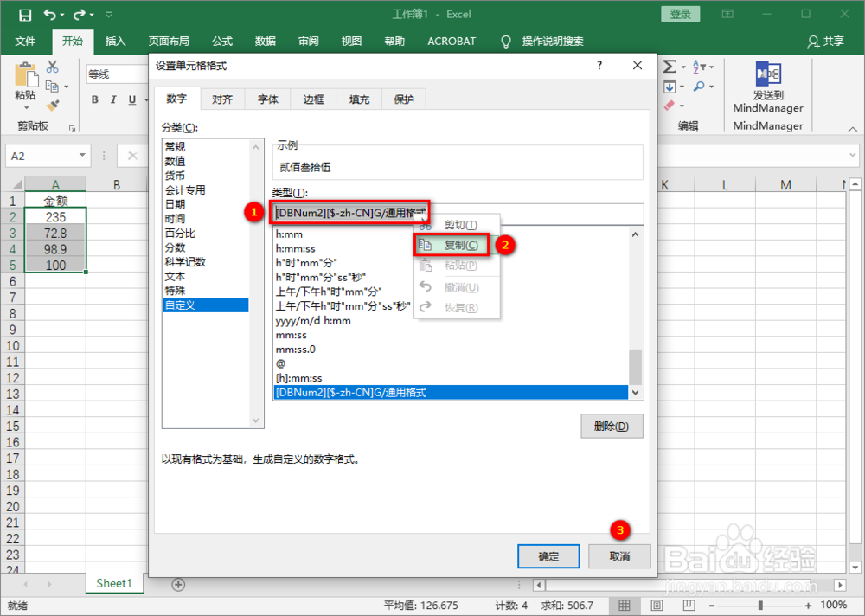The height and width of the screenshot is (616, 865).
Task: Click the 删除(D) button
Action: tap(612, 427)
